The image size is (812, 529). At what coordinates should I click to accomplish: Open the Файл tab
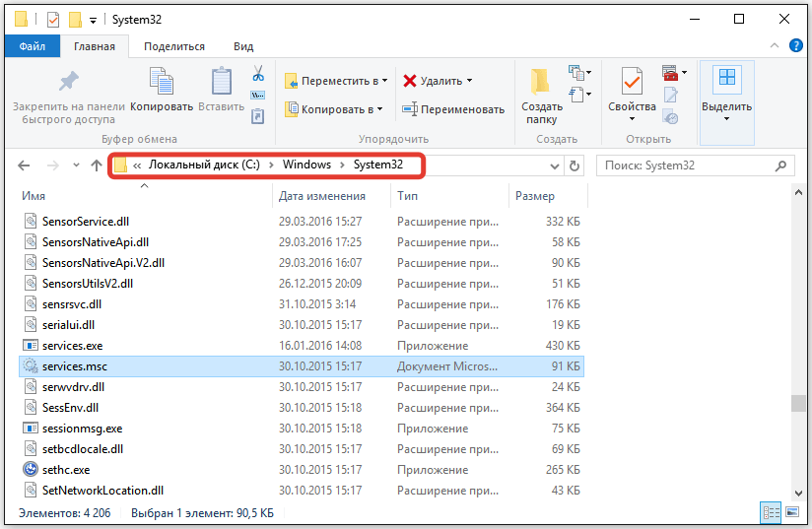(33, 46)
